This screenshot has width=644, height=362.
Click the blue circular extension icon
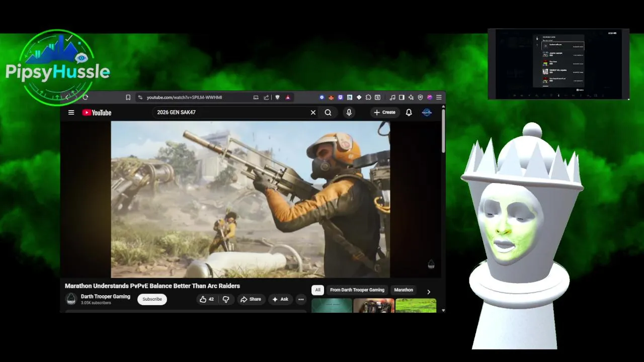pyautogui.click(x=322, y=98)
